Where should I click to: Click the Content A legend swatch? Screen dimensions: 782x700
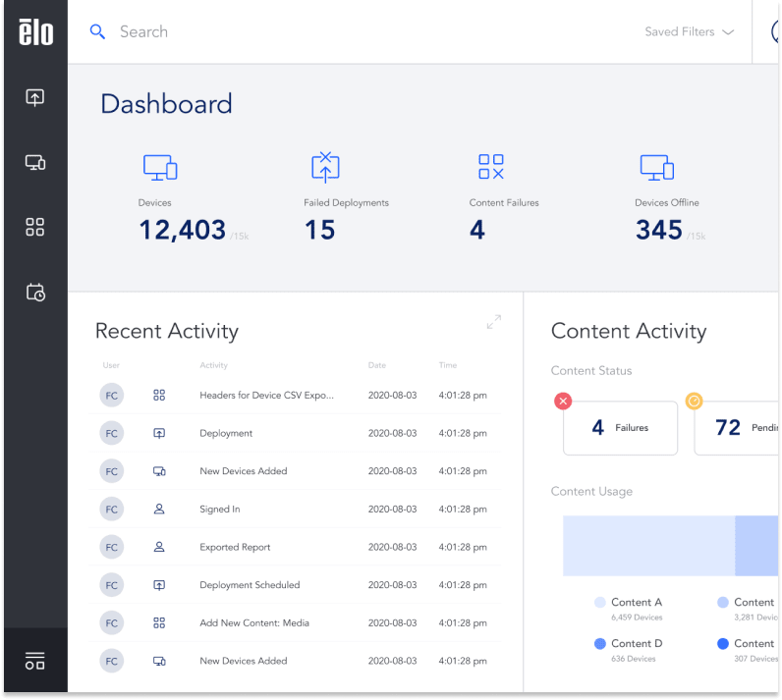600,603
